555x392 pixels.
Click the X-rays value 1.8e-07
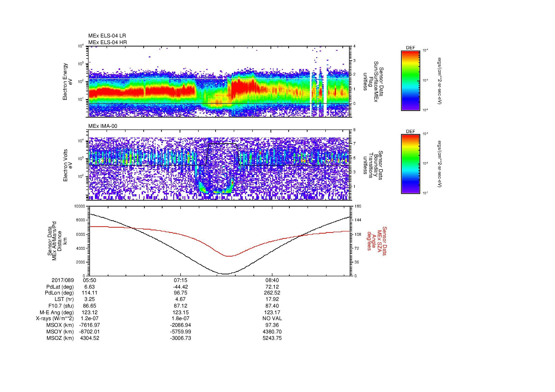[x=181, y=318]
